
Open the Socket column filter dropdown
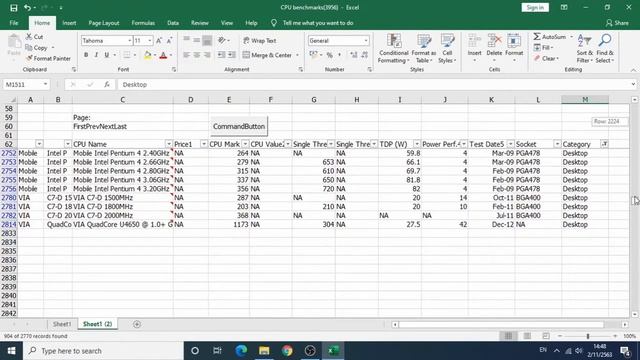[x=557, y=144]
